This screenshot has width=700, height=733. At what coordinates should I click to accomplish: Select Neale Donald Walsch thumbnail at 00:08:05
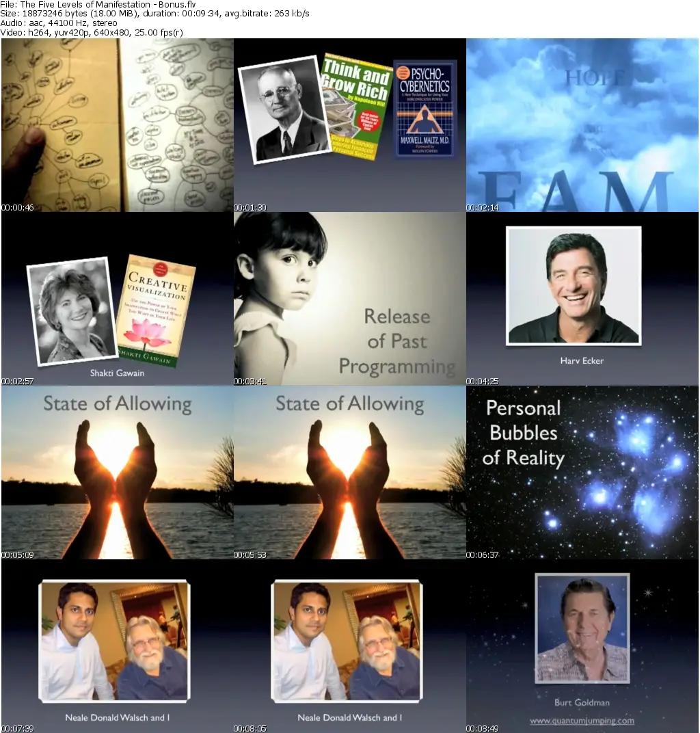coord(350,646)
